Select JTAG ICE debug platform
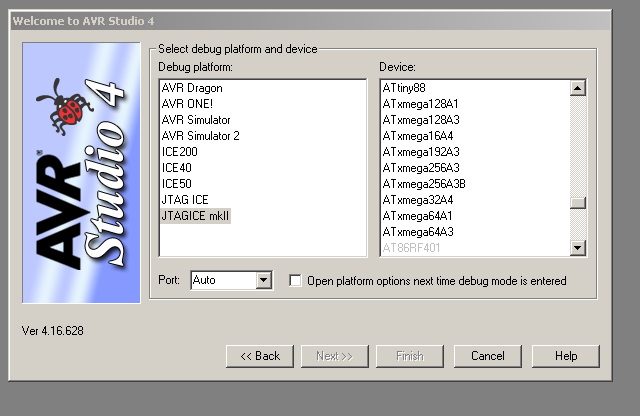 185,200
